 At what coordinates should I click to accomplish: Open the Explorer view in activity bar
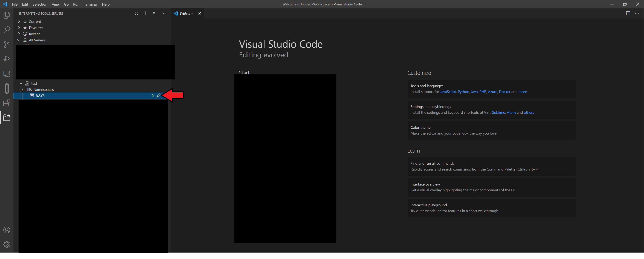coord(7,15)
